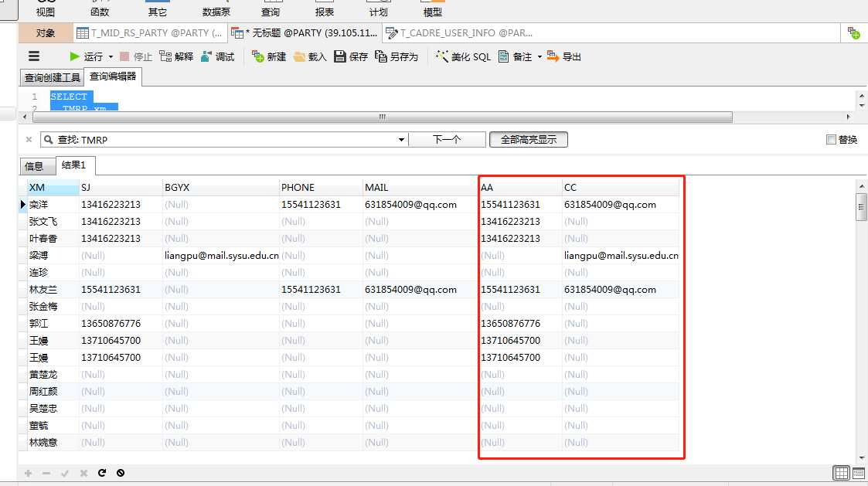868x486 pixels.
Task: Click the 载入 load icon
Action: tap(299, 56)
